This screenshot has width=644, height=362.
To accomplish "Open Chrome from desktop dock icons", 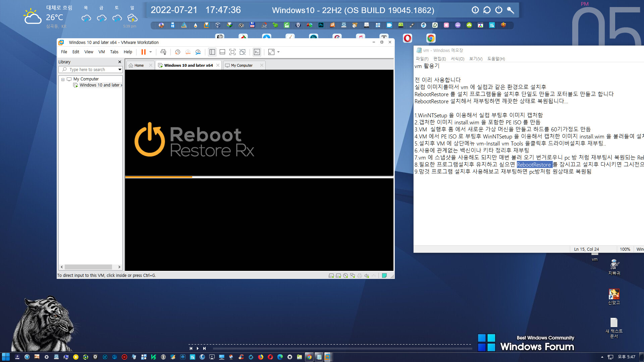I will (x=431, y=38).
